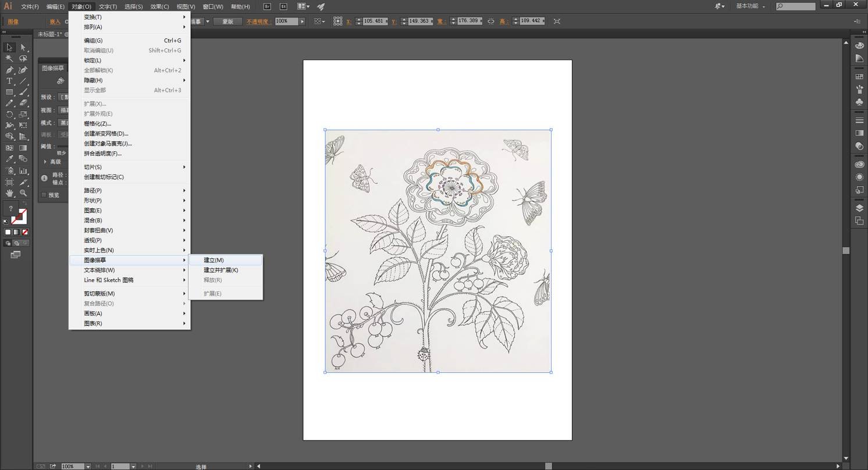The width and height of the screenshot is (868, 470).
Task: Open the Swatches panel icon
Action: point(859,77)
